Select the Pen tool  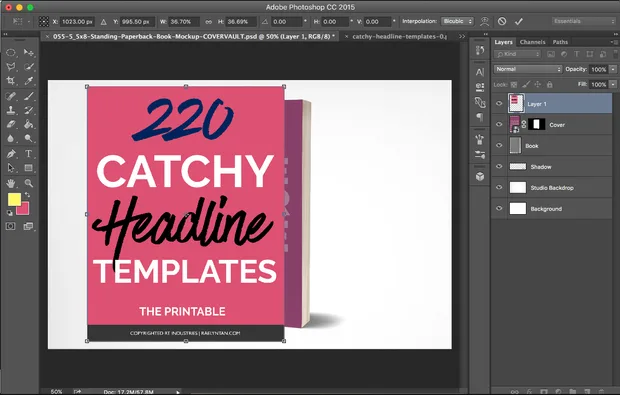click(11, 153)
